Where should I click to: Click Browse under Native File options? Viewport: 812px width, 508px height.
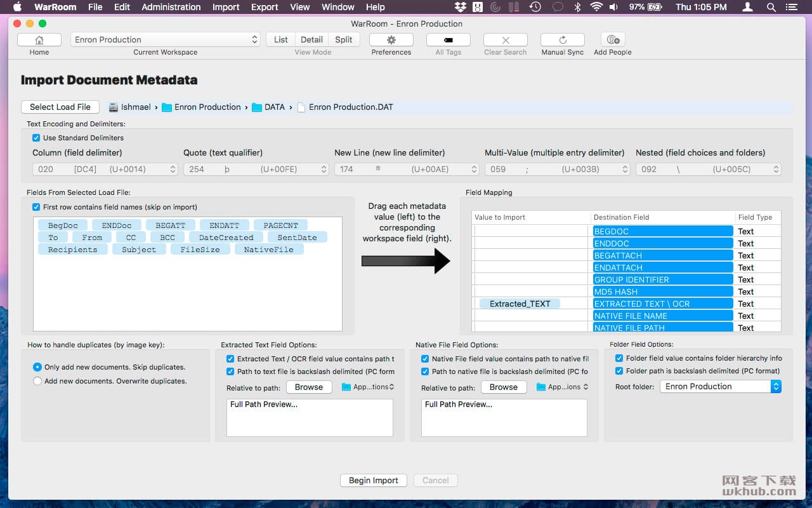504,387
